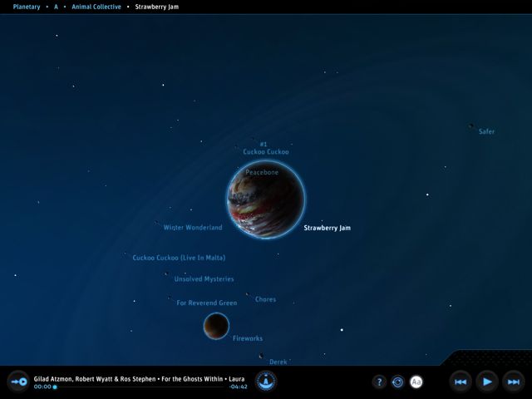532x399 pixels.
Task: Click the elapsed time 00:00
Action: [x=42, y=387]
